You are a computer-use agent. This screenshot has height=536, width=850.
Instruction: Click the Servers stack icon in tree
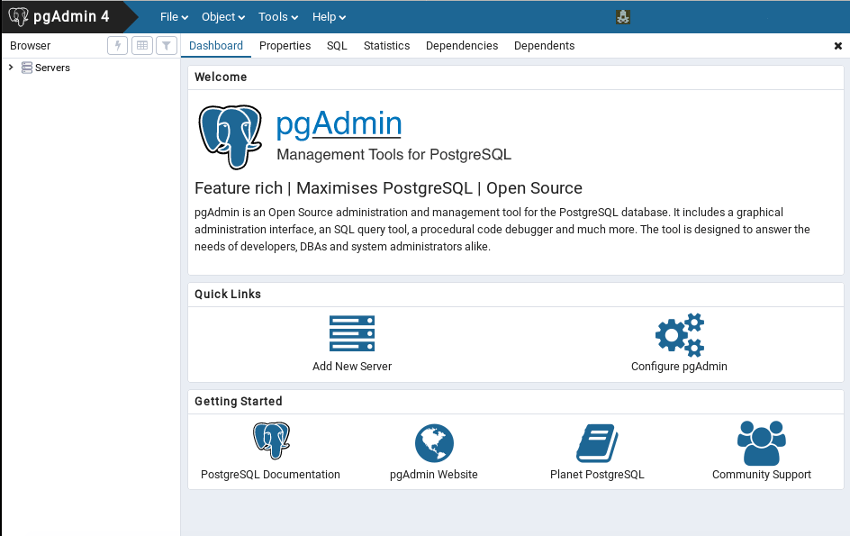click(27, 68)
